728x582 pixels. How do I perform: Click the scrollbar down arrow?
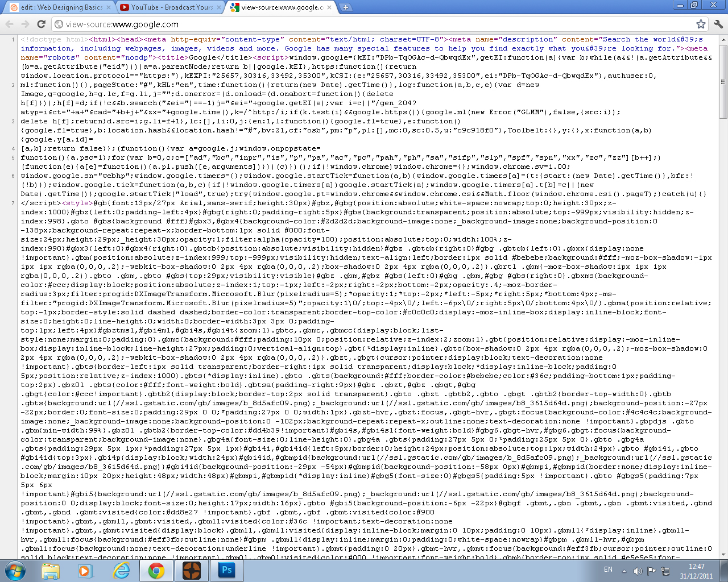[x=723, y=554]
